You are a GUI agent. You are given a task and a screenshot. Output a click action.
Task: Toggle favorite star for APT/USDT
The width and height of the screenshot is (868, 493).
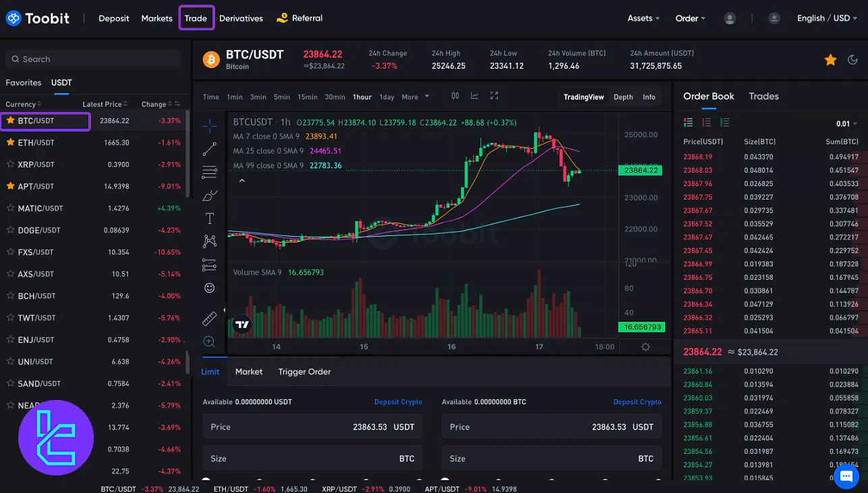(x=11, y=185)
